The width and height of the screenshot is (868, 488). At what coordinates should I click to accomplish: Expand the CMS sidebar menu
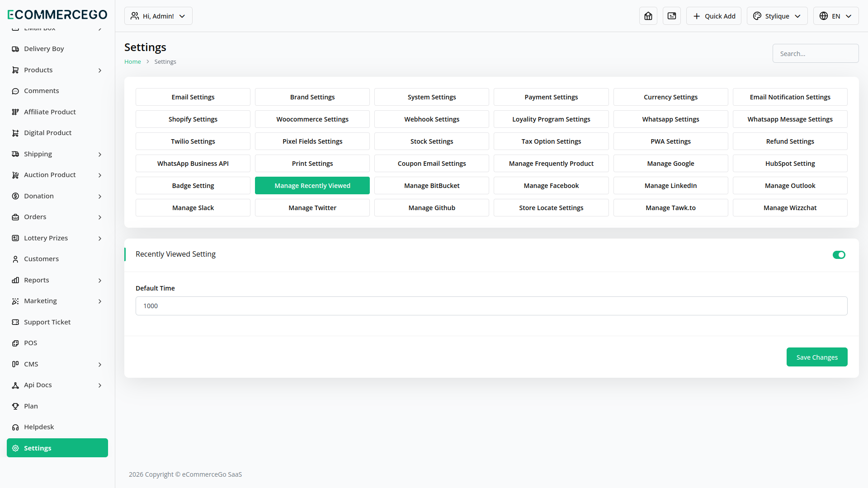[57, 364]
